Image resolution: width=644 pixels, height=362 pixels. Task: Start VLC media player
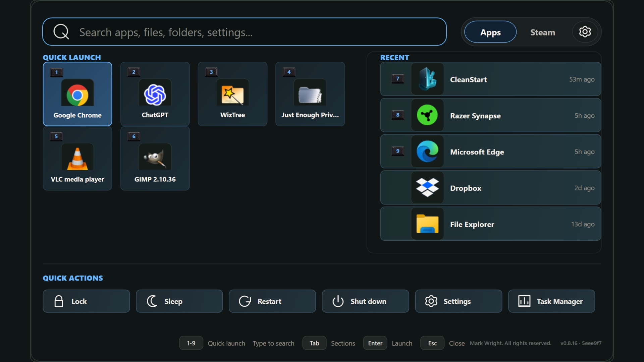pyautogui.click(x=77, y=158)
